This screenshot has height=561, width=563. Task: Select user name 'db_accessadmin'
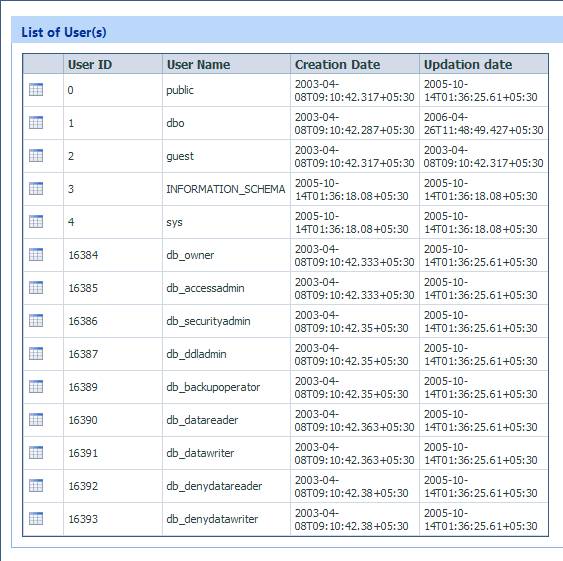[205, 288]
